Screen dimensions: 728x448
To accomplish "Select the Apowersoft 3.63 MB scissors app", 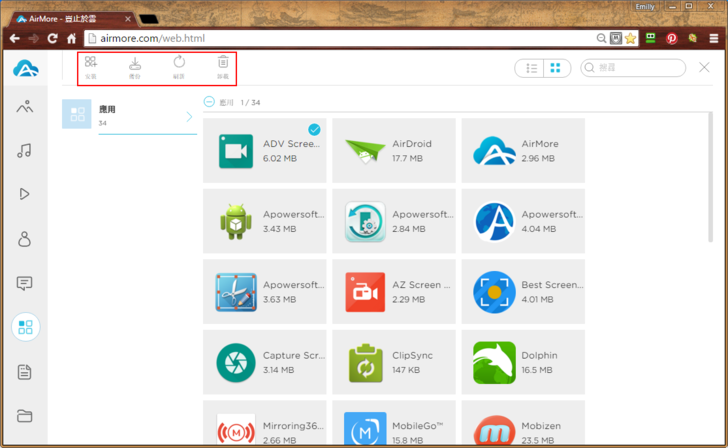I will click(265, 292).
